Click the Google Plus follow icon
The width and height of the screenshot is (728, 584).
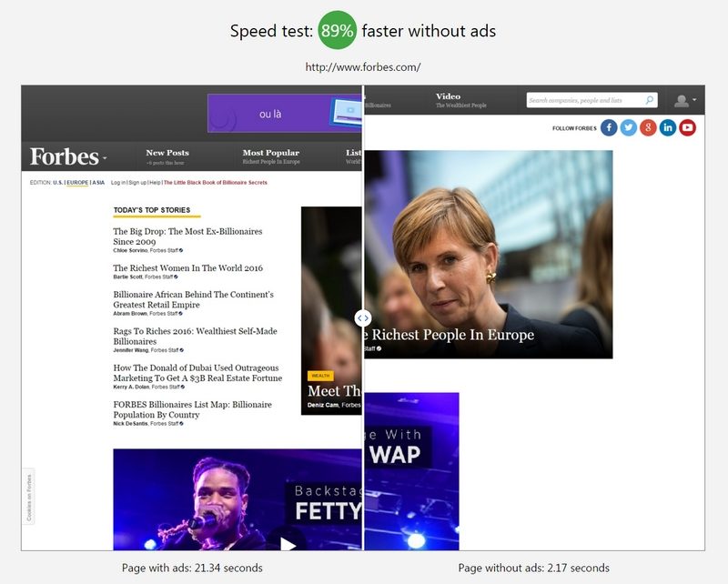[x=648, y=127]
